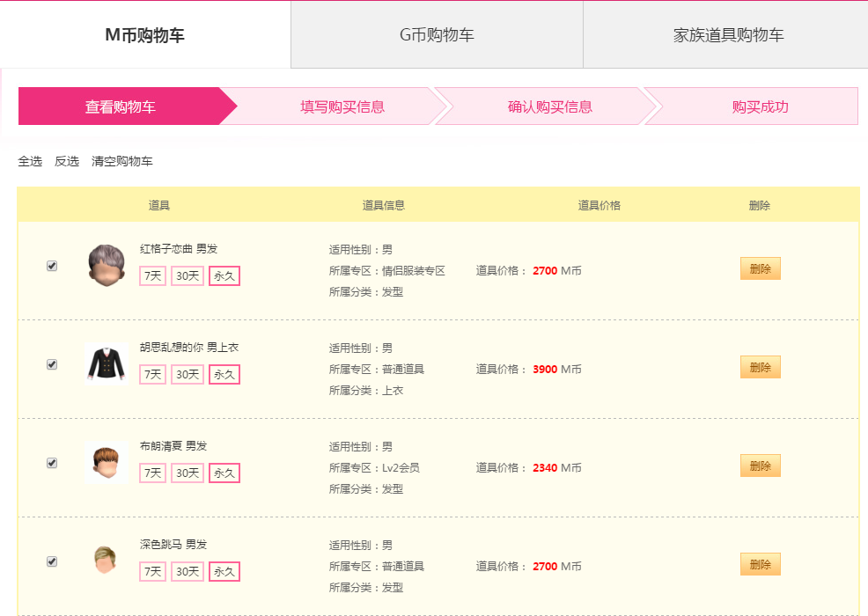Select 7天 duration for 胡思乱想的你 男上衣

coord(152,374)
